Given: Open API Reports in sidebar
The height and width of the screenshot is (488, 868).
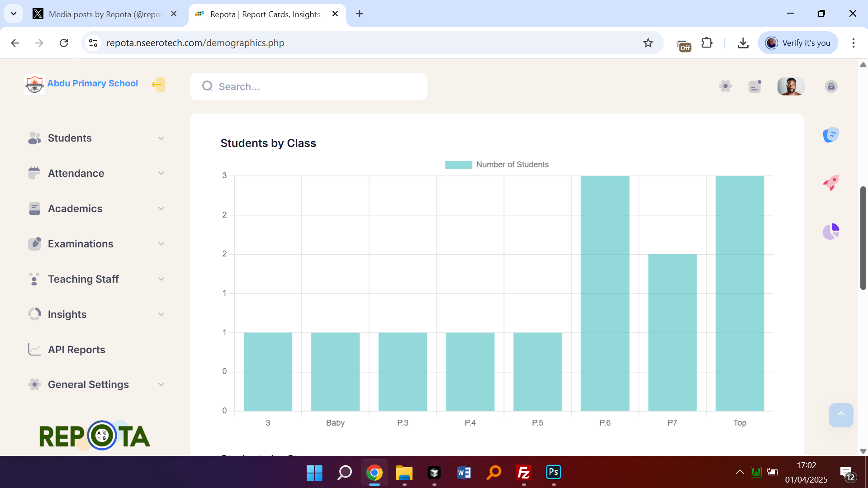Looking at the screenshot, I should click(x=76, y=350).
